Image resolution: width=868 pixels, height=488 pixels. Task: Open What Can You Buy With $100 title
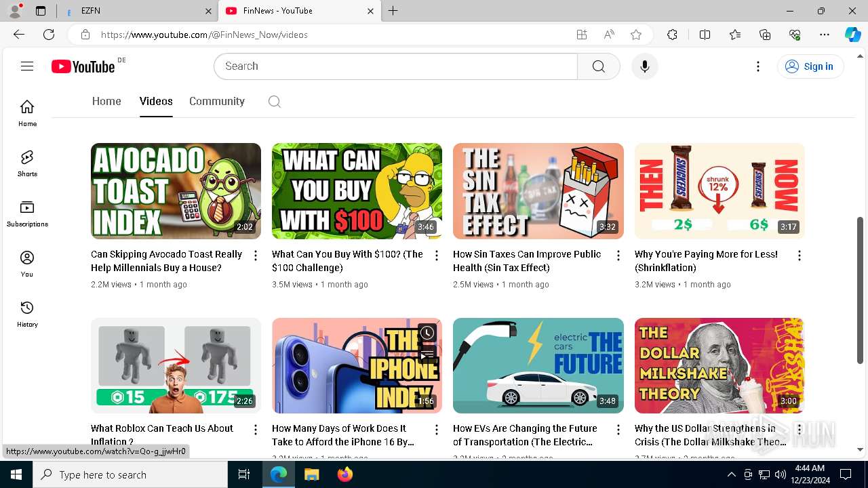pos(347,261)
